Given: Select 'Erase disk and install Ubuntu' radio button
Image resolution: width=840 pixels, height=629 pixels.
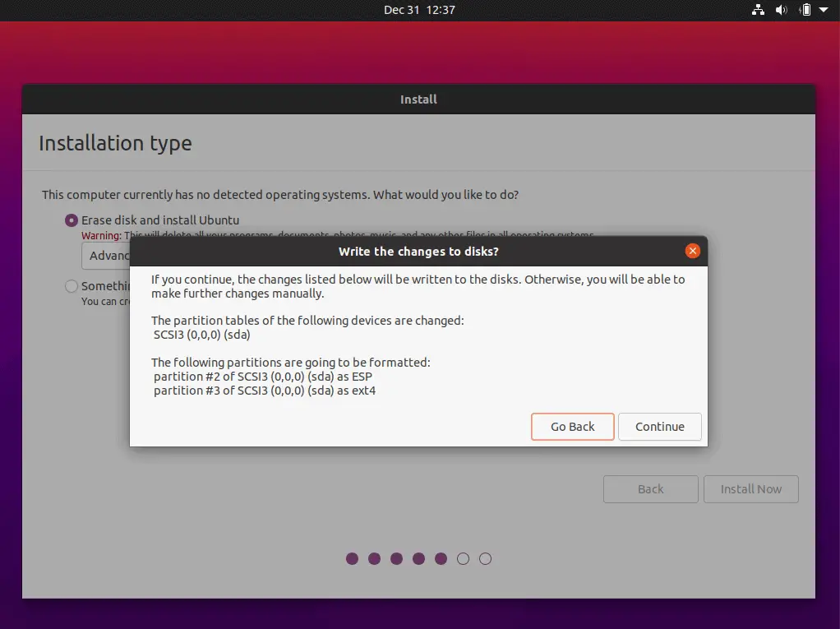Looking at the screenshot, I should pos(72,220).
